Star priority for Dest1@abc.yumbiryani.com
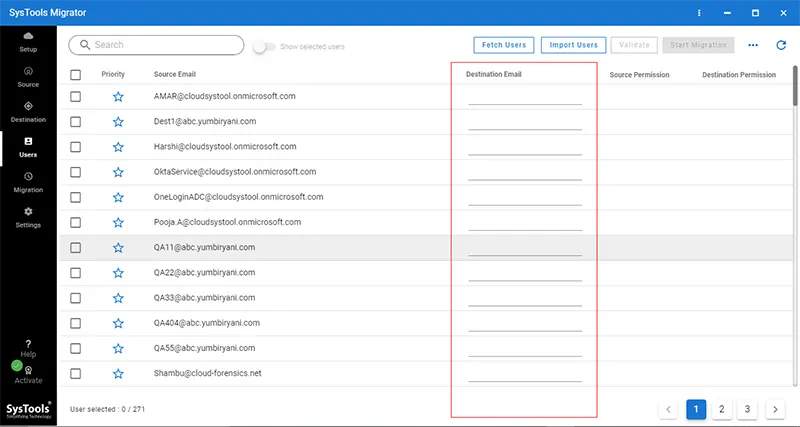The height and width of the screenshot is (427, 800). pyautogui.click(x=118, y=121)
